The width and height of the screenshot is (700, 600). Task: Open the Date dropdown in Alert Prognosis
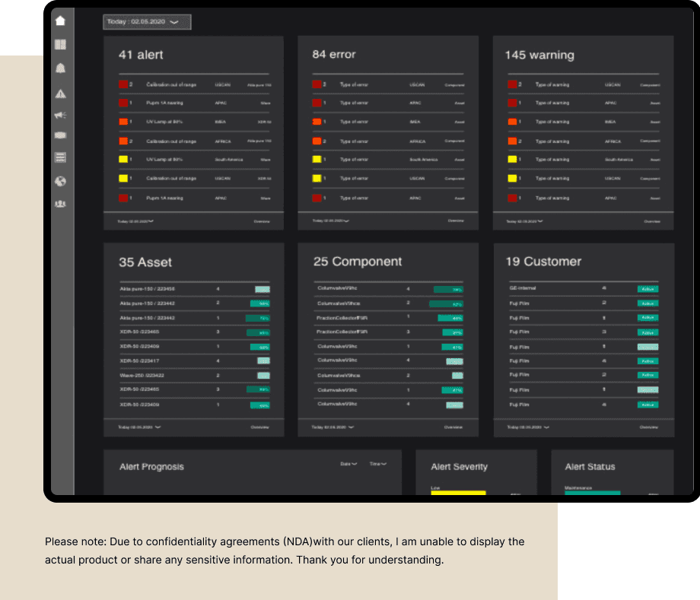click(348, 464)
